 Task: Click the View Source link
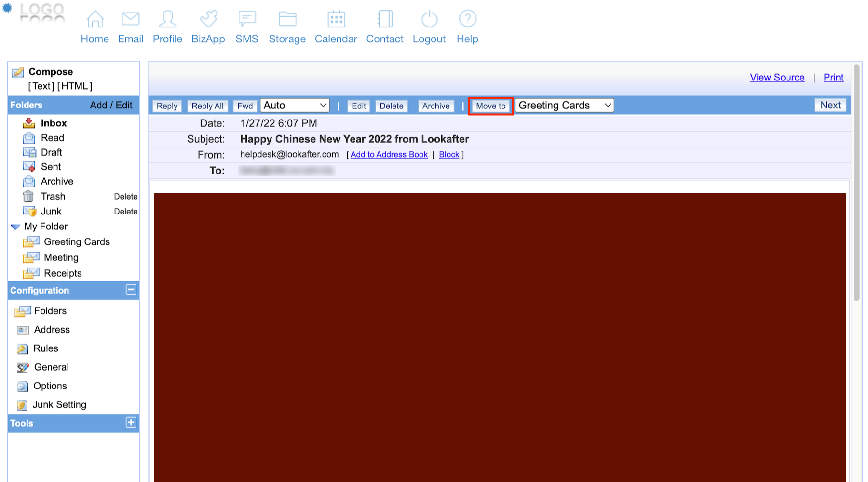pyautogui.click(x=777, y=78)
